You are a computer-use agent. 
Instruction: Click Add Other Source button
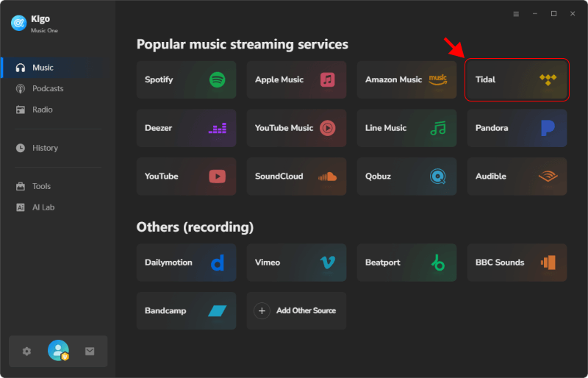coord(296,311)
